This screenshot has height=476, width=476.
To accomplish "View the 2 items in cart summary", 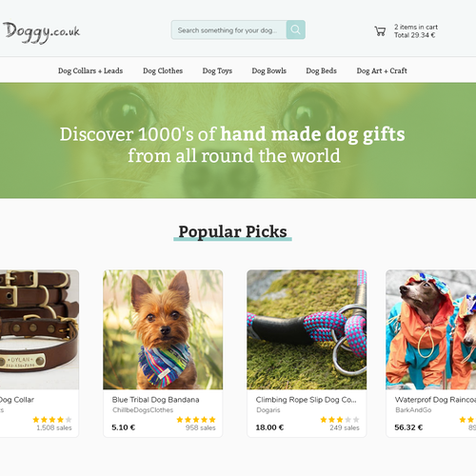I will pyautogui.click(x=416, y=31).
